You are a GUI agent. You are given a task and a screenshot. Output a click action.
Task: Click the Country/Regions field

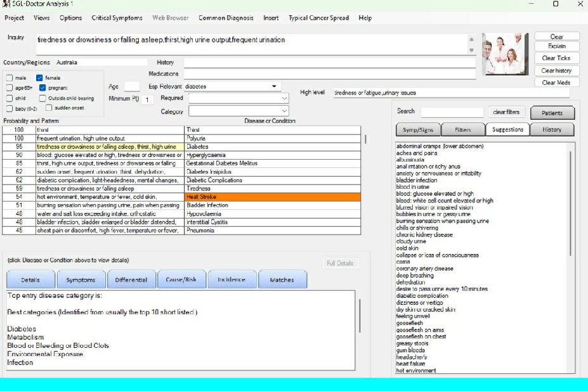pyautogui.click(x=101, y=62)
